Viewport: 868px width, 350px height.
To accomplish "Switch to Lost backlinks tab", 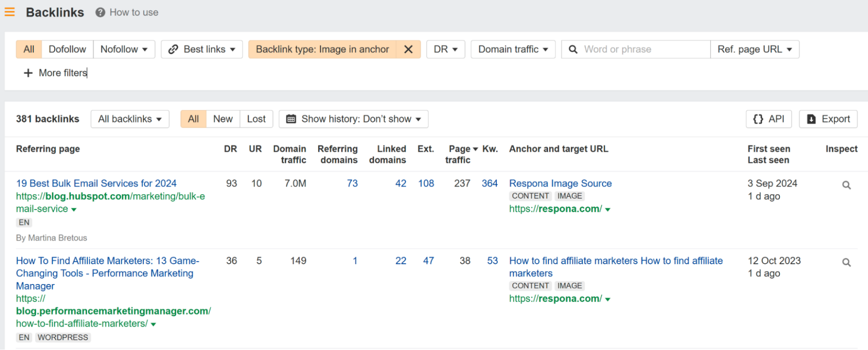I will coord(256,119).
